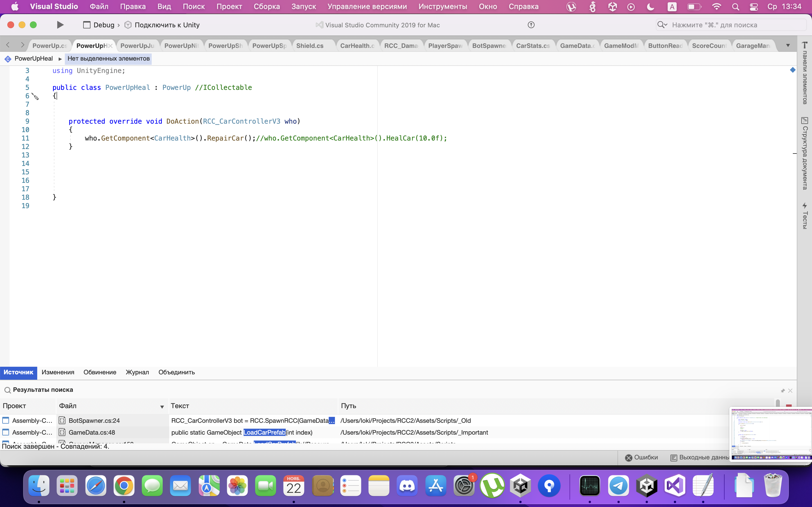Navigate back with the left arrow

[x=8, y=45]
